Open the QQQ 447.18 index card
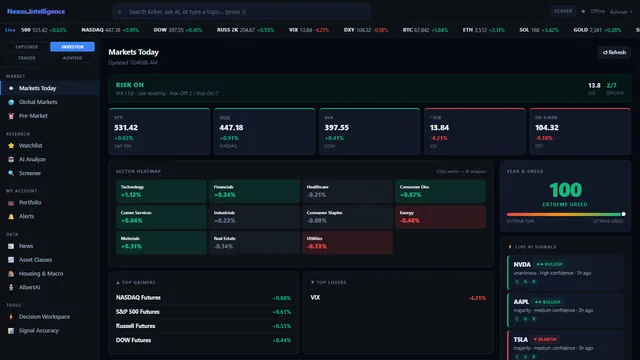 [264, 131]
